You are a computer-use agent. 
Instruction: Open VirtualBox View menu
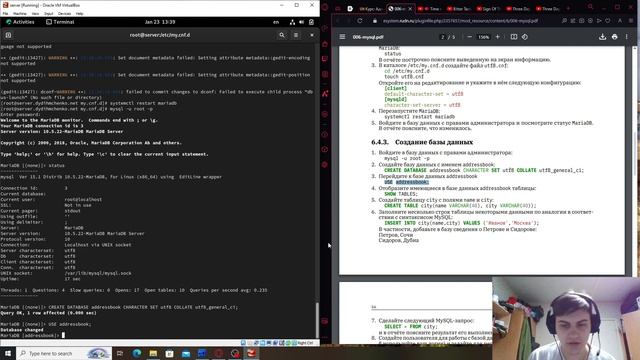(36, 13)
